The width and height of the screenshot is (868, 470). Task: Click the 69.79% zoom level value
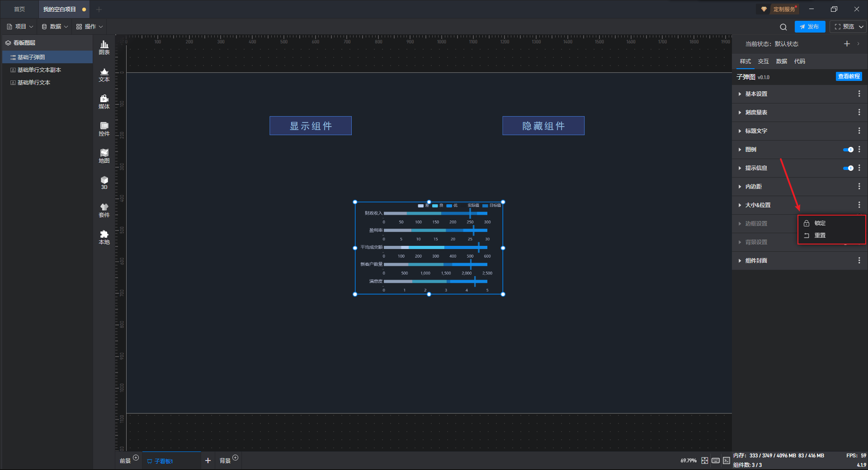[x=688, y=461]
